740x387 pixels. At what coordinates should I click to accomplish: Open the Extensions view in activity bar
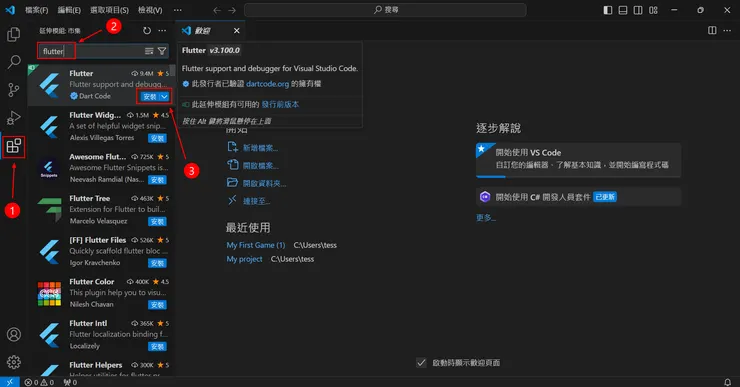tap(14, 146)
